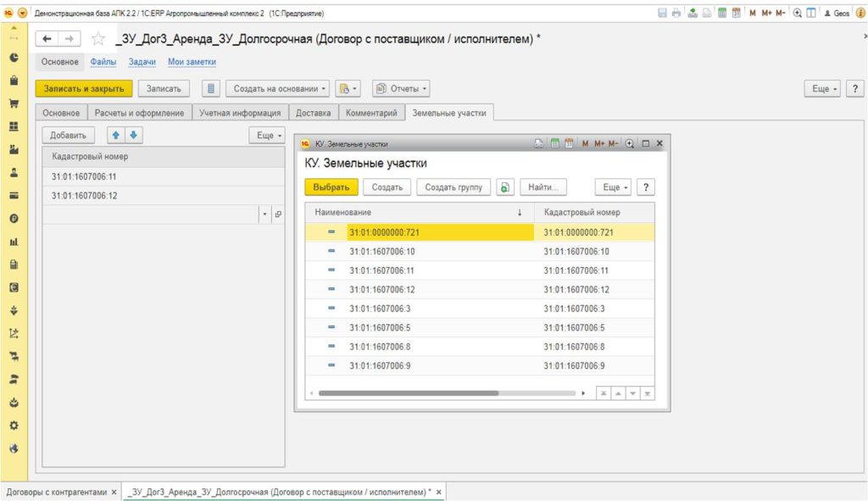Select row 31:01:1607006:3 in dialog list
This screenshot has height=501, width=868.
[x=480, y=309]
